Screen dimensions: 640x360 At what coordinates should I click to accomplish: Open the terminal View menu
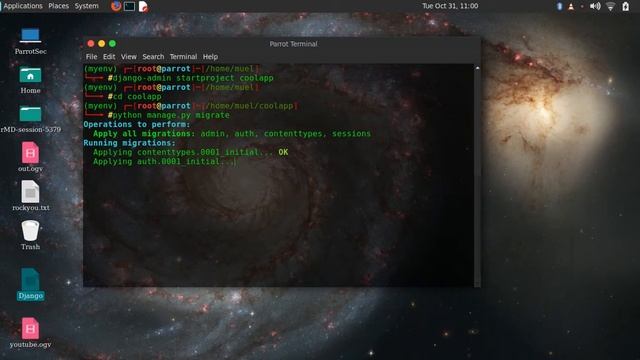tap(129, 57)
